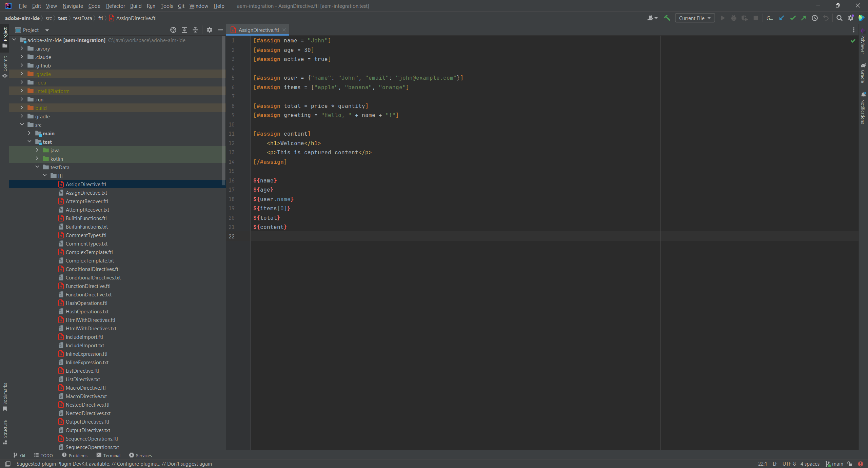
Task: Open the PsiViewer side panel
Action: pyautogui.click(x=863, y=41)
